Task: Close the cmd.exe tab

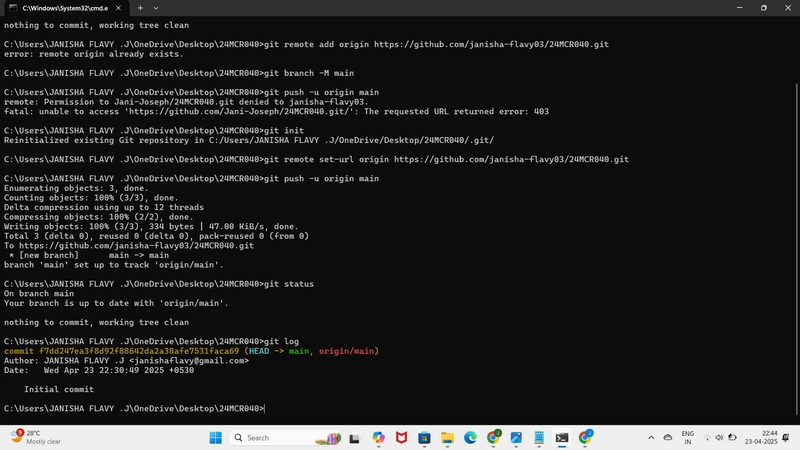Action: click(118, 8)
